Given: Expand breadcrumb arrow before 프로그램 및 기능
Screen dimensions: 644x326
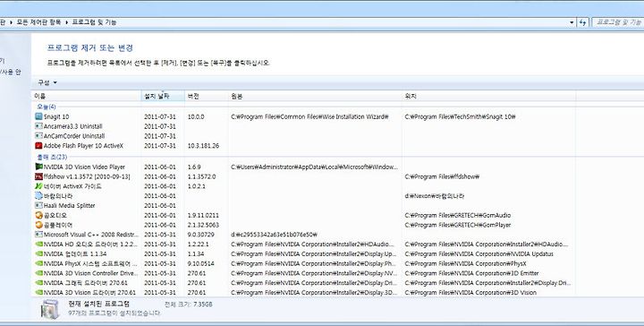Looking at the screenshot, I should point(66,22).
